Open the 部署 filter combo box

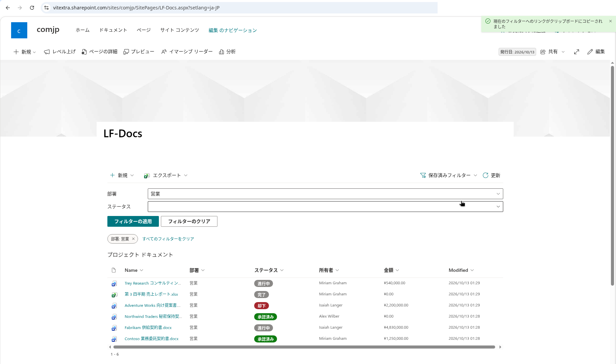(x=325, y=194)
